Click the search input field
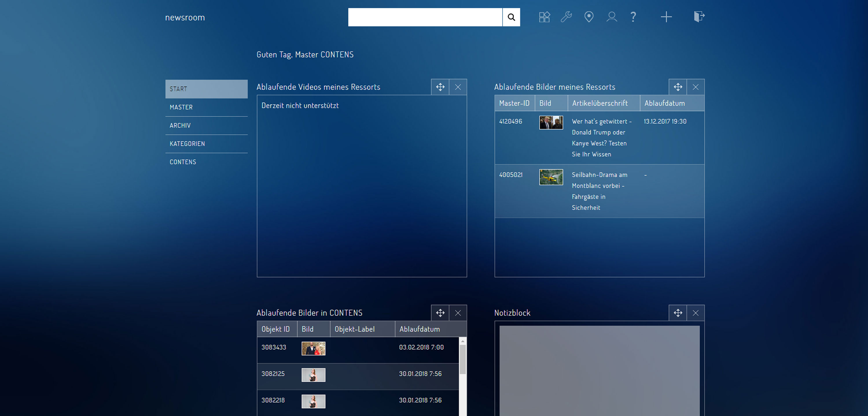The image size is (868, 416). 425,17
